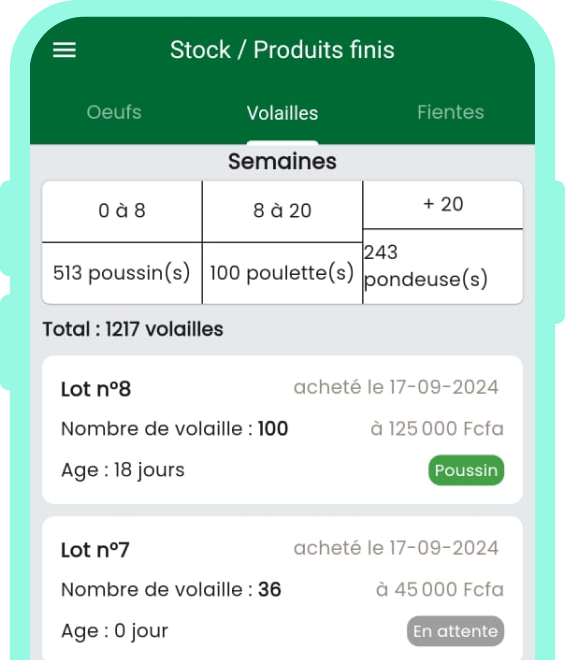Open the Fientes tab

(x=450, y=112)
